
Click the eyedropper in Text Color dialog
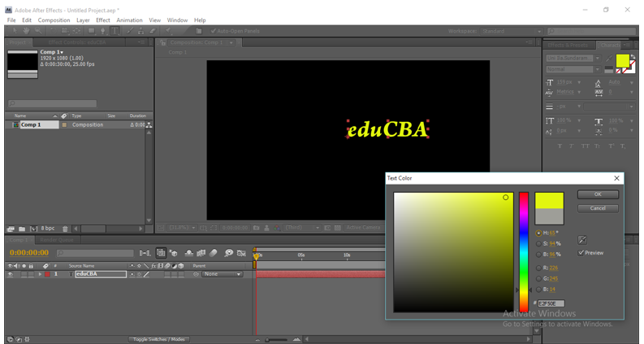coord(582,240)
